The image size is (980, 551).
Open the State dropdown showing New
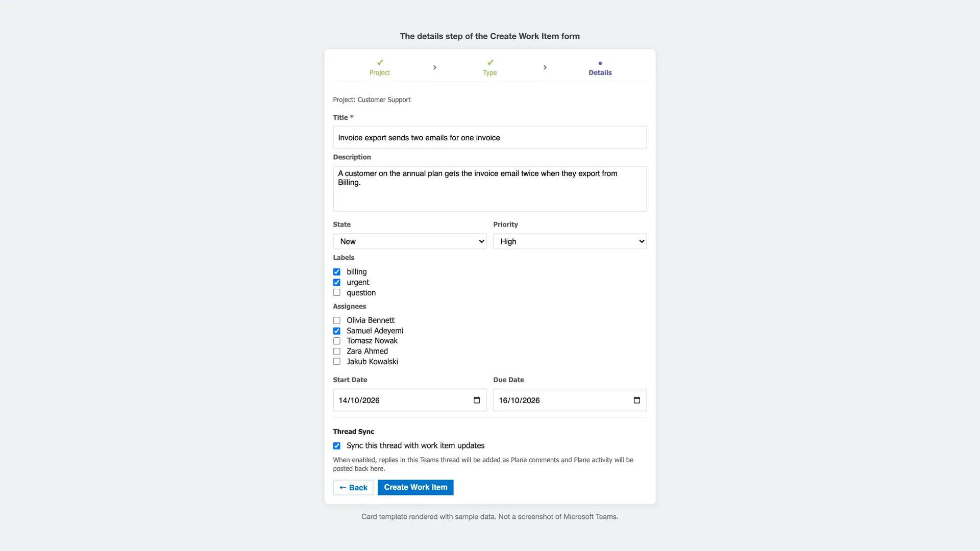click(x=410, y=241)
